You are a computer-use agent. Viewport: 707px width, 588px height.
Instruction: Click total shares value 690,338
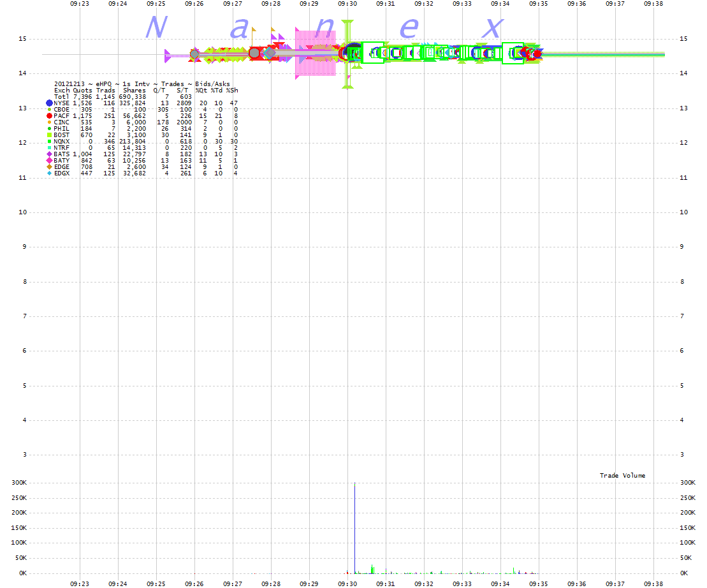coord(133,97)
